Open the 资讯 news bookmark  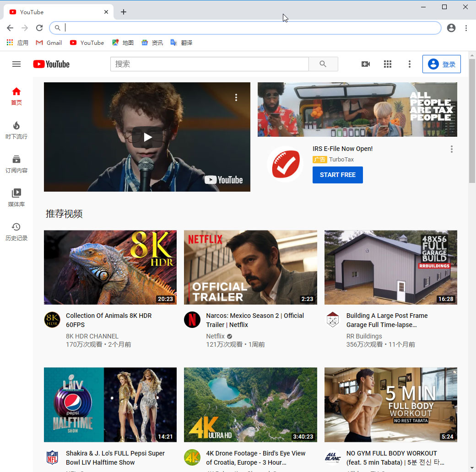pos(152,43)
